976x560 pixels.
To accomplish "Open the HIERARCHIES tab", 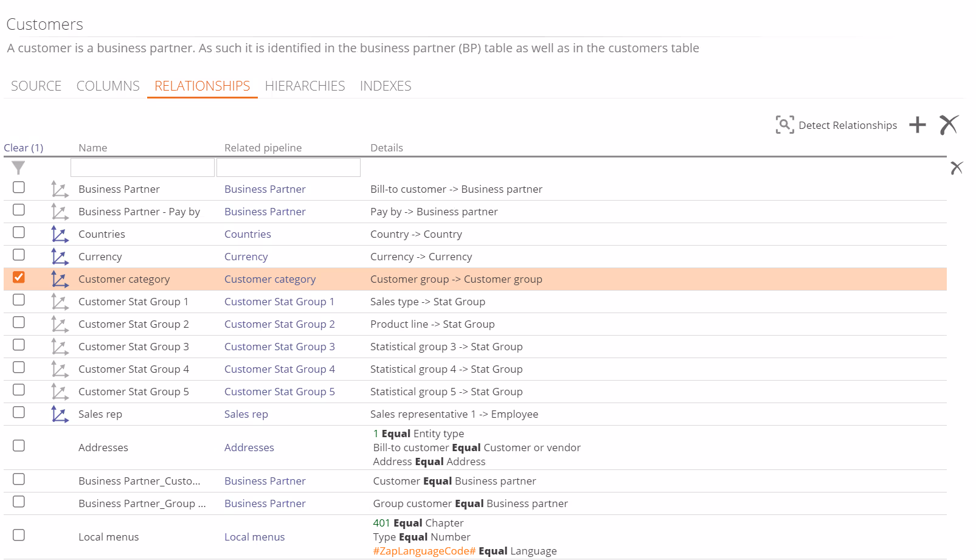I will [x=305, y=86].
